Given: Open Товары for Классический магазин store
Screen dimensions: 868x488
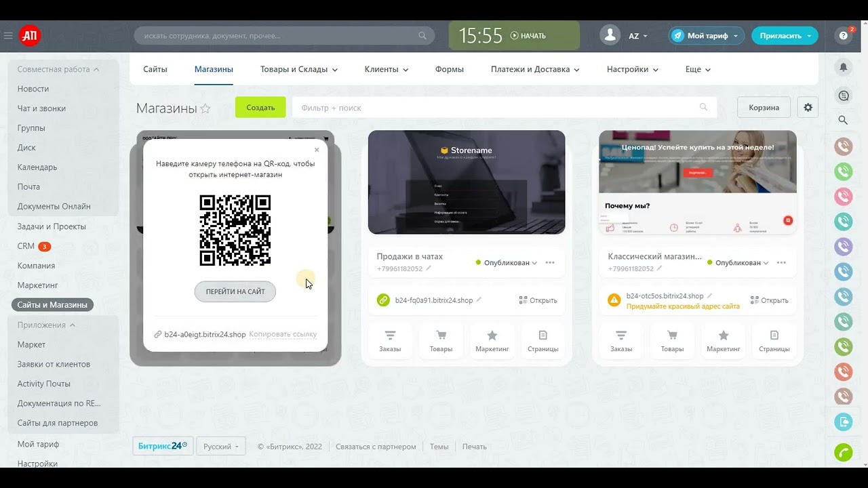Looking at the screenshot, I should tap(672, 341).
